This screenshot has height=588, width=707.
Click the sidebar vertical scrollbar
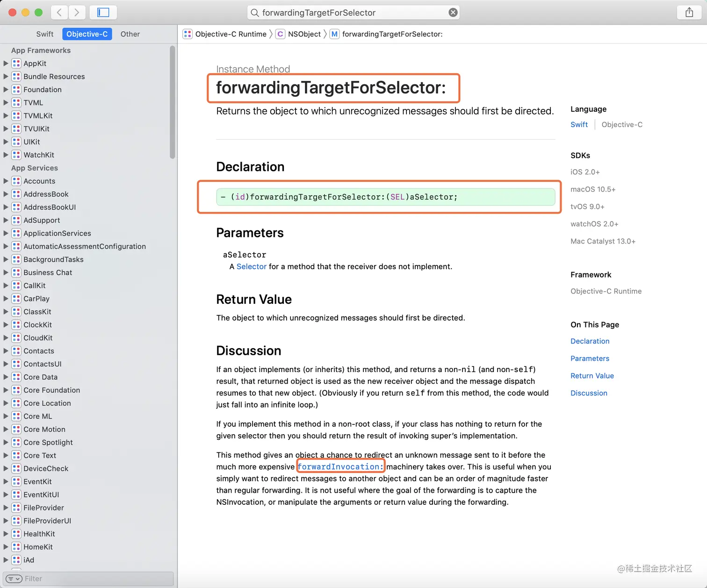click(173, 102)
